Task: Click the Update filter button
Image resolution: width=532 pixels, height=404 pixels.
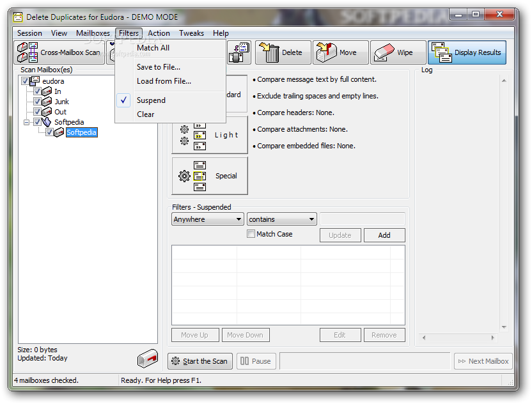Action: point(340,235)
